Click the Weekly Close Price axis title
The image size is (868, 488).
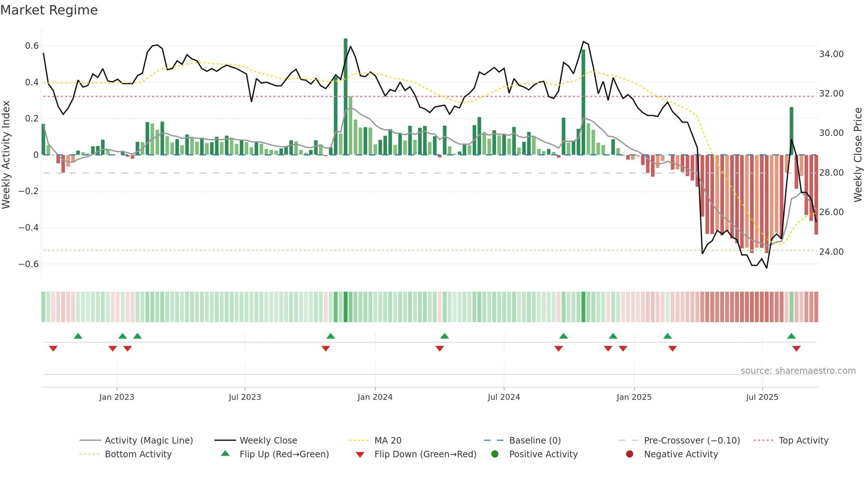pos(858,155)
